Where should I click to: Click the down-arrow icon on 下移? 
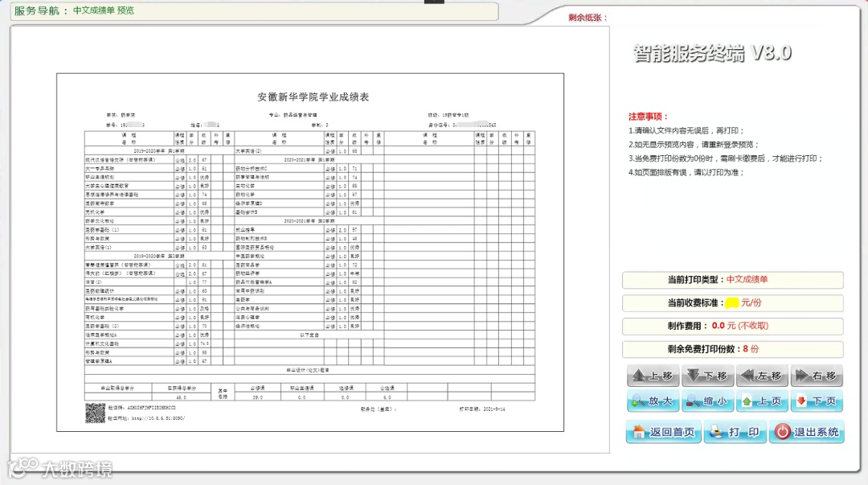[x=693, y=376]
